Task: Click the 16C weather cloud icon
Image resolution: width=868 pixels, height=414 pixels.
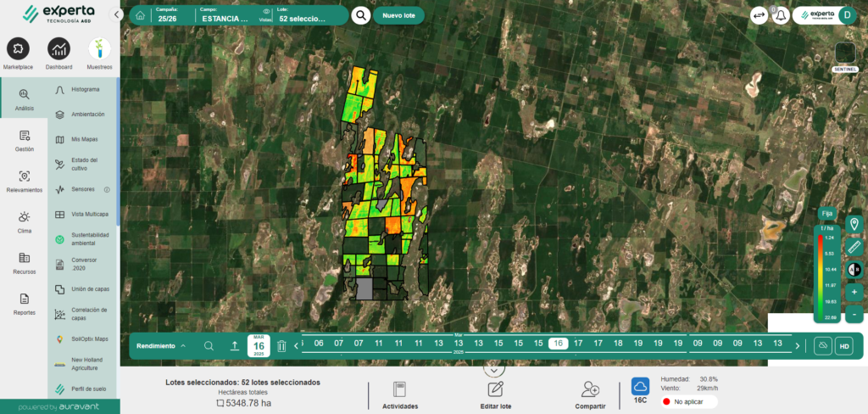Action: point(641,386)
